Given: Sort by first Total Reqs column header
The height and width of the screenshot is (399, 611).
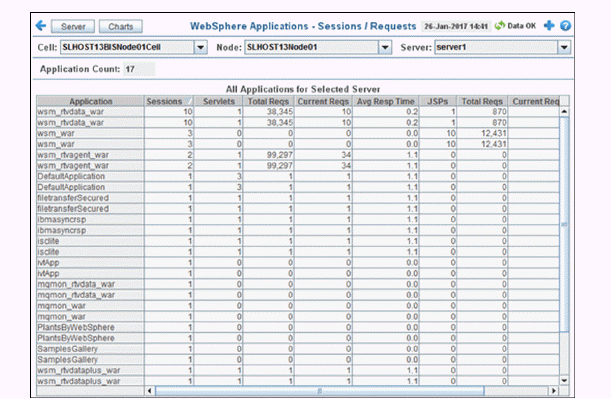Looking at the screenshot, I should 268,101.
